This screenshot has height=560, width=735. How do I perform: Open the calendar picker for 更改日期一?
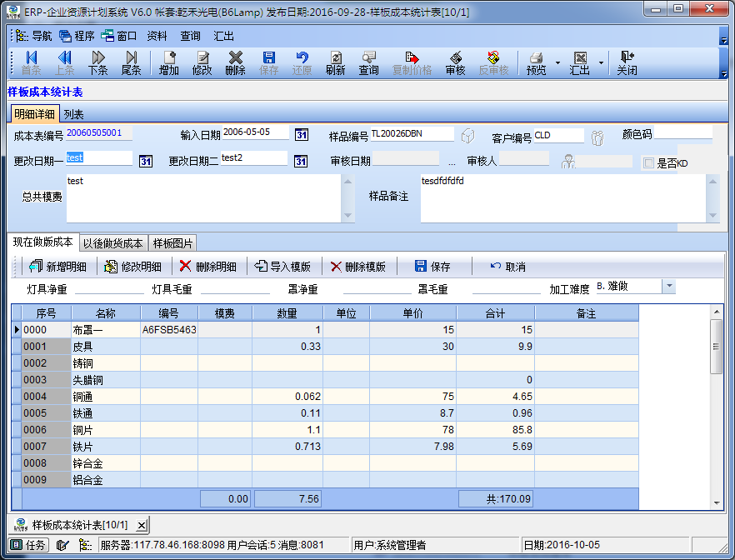[146, 161]
